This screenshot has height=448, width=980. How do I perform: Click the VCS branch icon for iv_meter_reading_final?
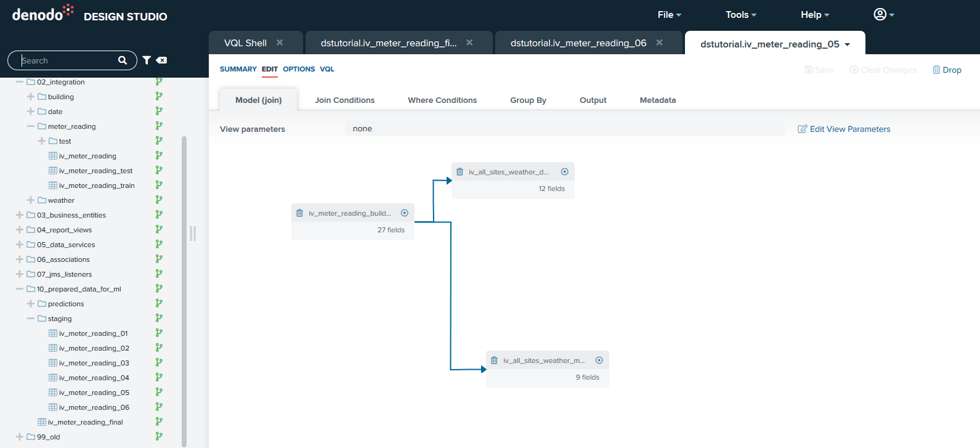coord(159,422)
